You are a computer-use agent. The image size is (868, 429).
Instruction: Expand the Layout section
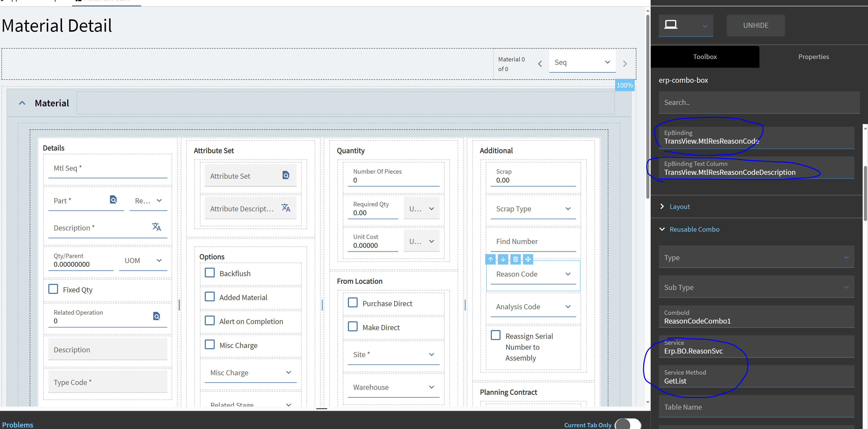click(x=679, y=207)
